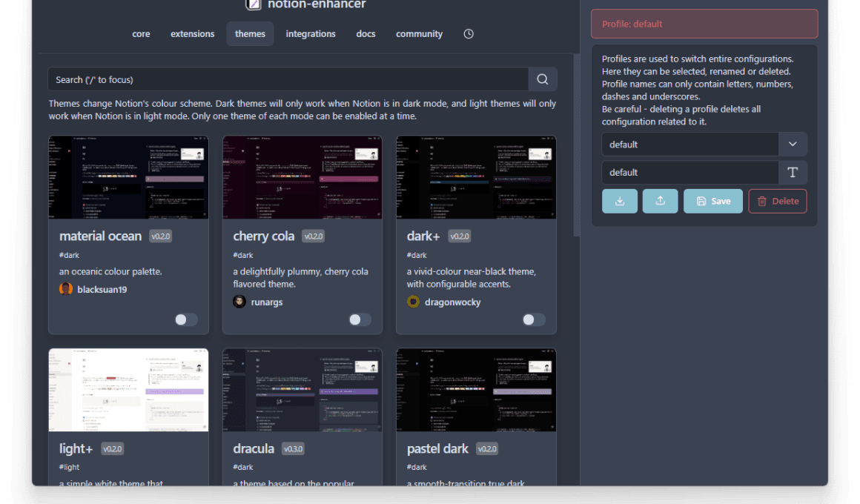Open the integrations tab
The width and height of the screenshot is (860, 504).
click(x=311, y=34)
